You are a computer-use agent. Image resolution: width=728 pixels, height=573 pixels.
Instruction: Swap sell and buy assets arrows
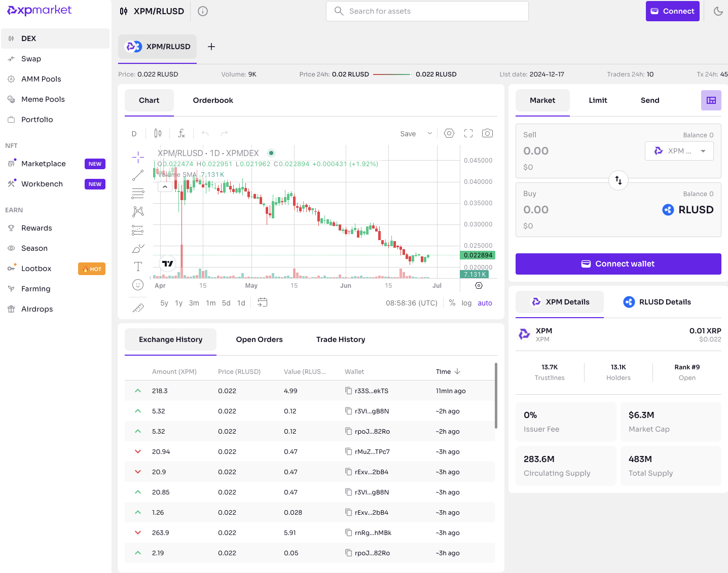pos(618,180)
